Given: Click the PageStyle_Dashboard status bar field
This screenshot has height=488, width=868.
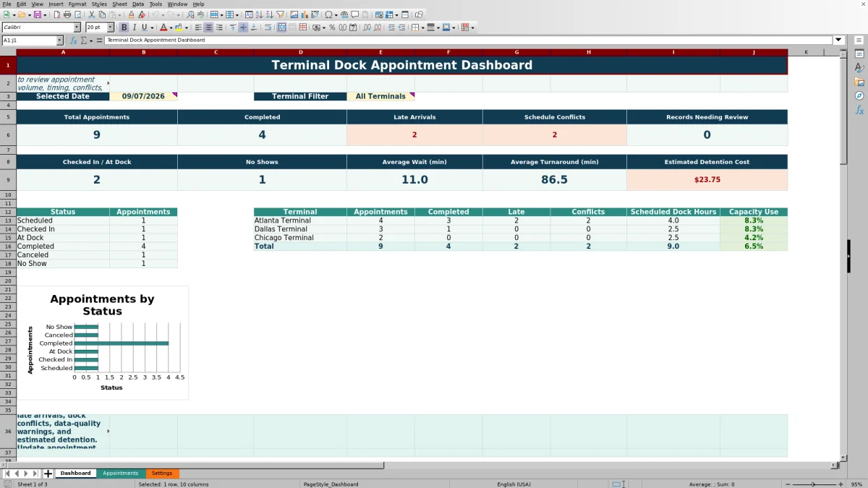Looking at the screenshot, I should pyautogui.click(x=331, y=484).
